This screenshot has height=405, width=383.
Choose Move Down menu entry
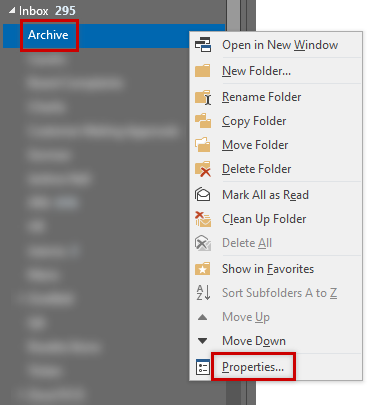click(254, 341)
